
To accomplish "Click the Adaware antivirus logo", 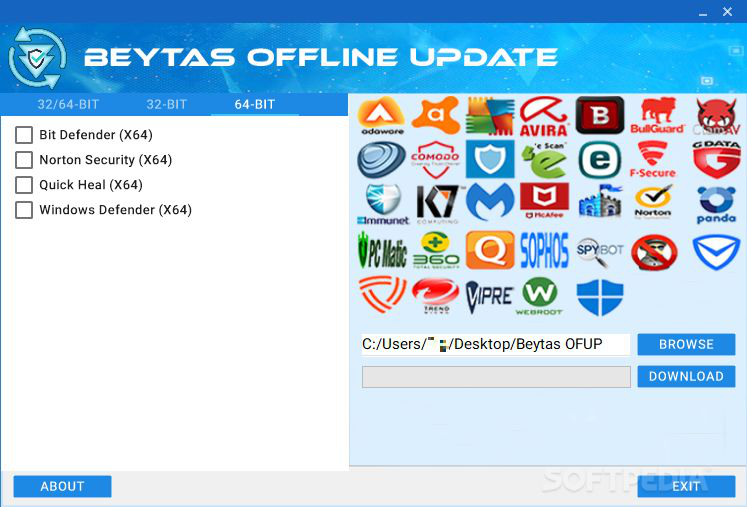I will [382, 116].
